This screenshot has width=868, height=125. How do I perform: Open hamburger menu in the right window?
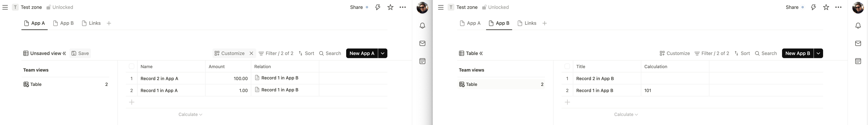(x=440, y=7)
